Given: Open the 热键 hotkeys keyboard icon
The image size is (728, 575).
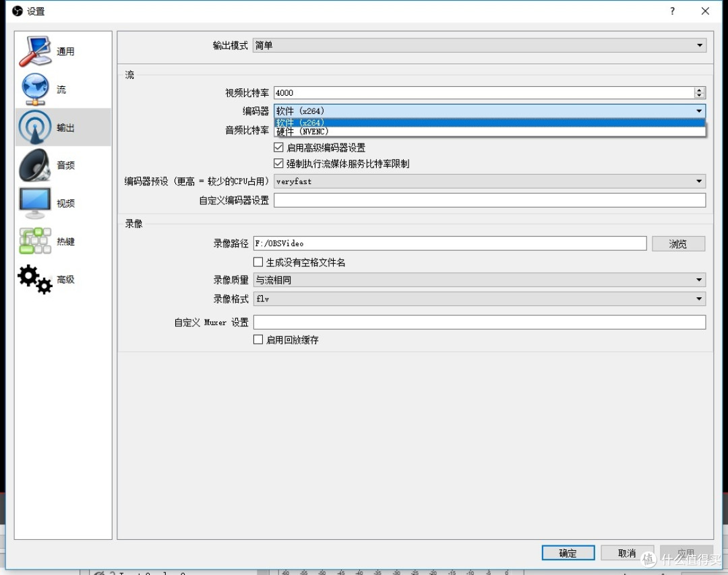Looking at the screenshot, I should (x=35, y=241).
